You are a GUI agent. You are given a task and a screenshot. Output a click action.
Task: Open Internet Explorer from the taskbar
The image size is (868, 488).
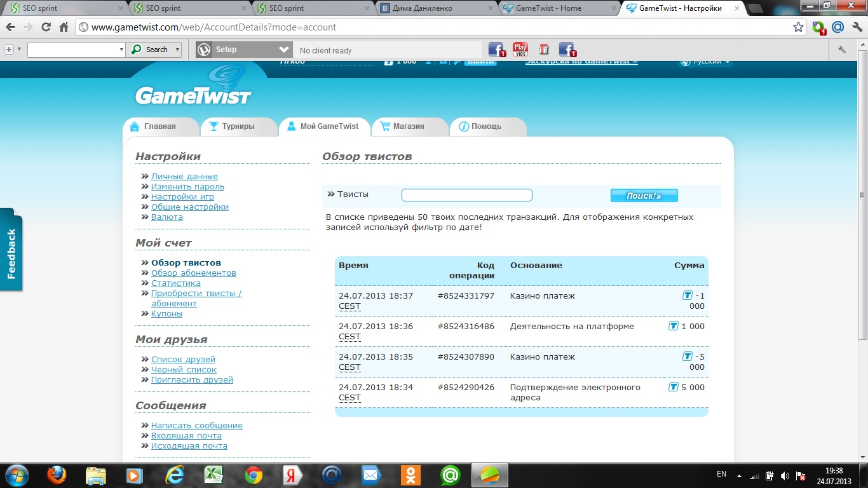pyautogui.click(x=174, y=475)
